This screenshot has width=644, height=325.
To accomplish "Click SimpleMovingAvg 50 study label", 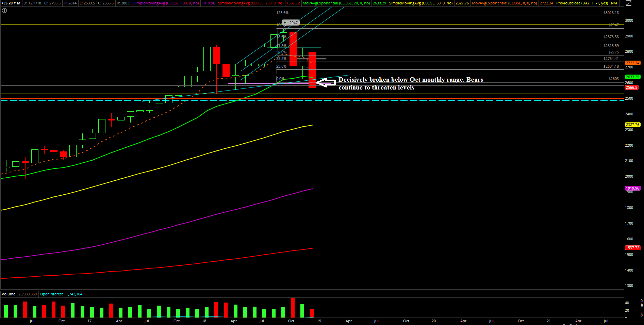I will pos(420,3).
